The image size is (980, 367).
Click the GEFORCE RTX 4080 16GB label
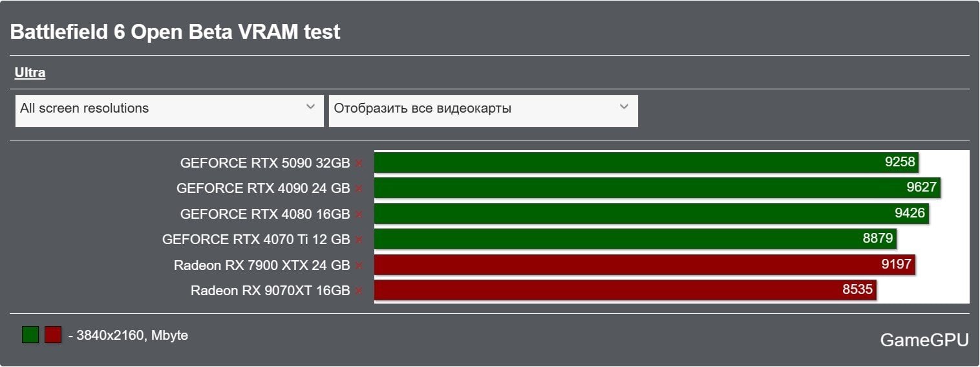click(x=264, y=214)
